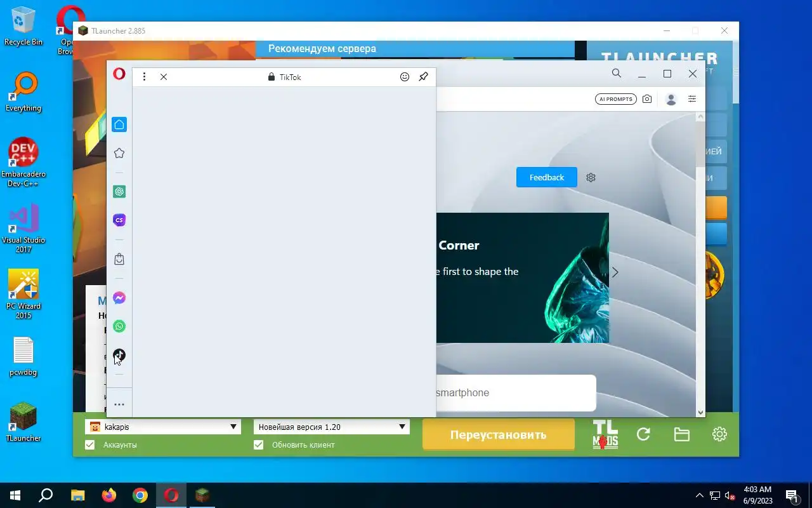Open TLauncher settings gear icon
The image size is (812, 508).
pos(719,434)
